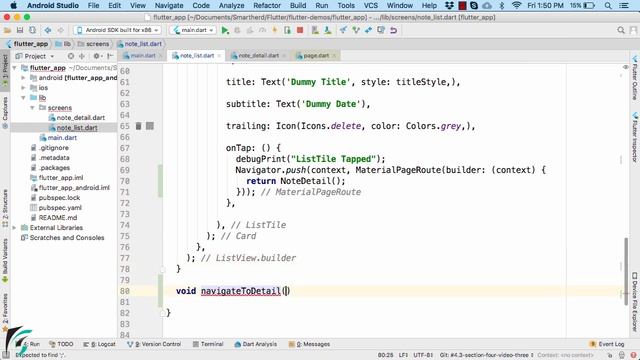Image resolution: width=640 pixels, height=360 pixels.
Task: Click the lock read-only icon in status bar
Action: click(x=610, y=355)
